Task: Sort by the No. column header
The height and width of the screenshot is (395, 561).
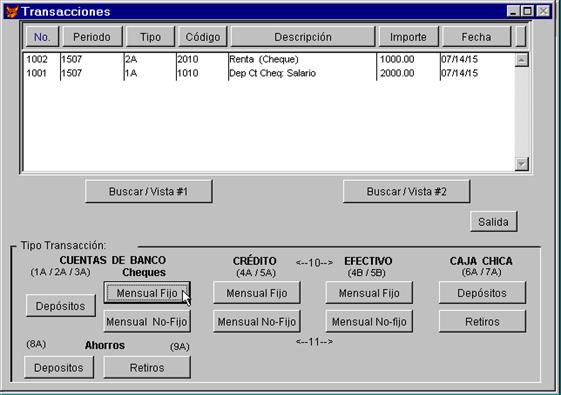Action: 42,37
